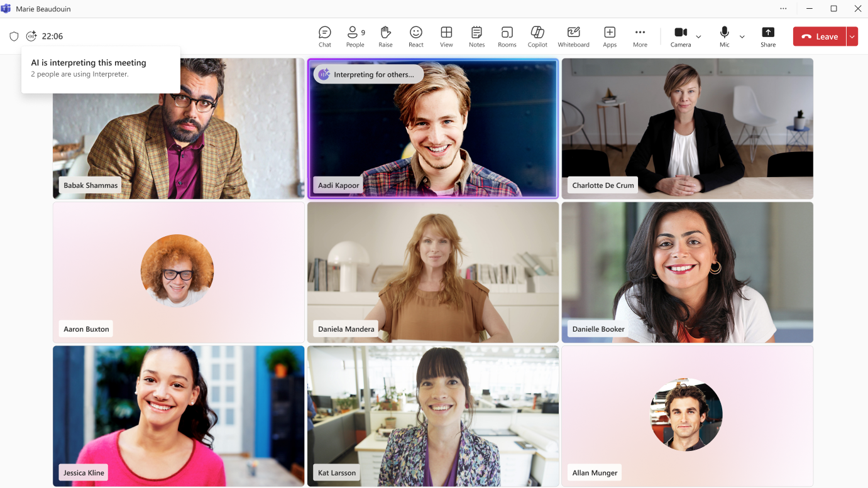This screenshot has height=488, width=868.
Task: Click the Marie Beaudouin window title
Action: pos(43,9)
